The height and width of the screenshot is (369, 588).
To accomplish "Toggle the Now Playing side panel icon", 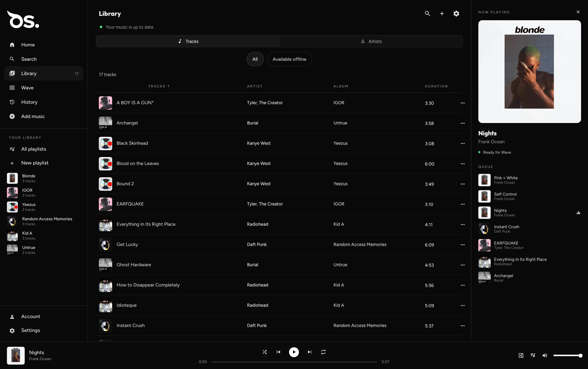I will click(x=521, y=355).
